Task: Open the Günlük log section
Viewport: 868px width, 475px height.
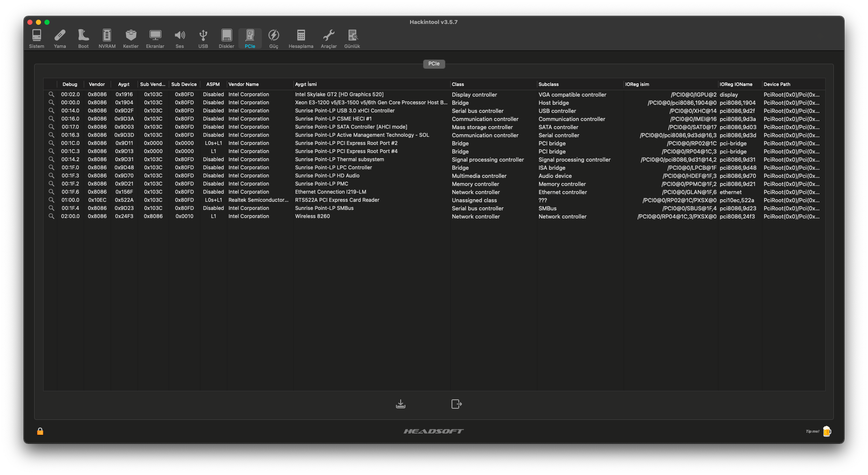Action: click(x=352, y=38)
